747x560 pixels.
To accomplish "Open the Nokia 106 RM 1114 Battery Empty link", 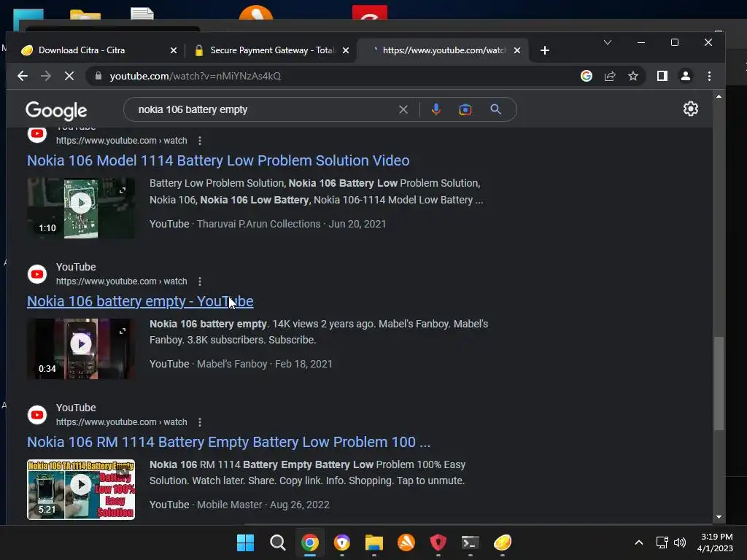I will pos(228,443).
